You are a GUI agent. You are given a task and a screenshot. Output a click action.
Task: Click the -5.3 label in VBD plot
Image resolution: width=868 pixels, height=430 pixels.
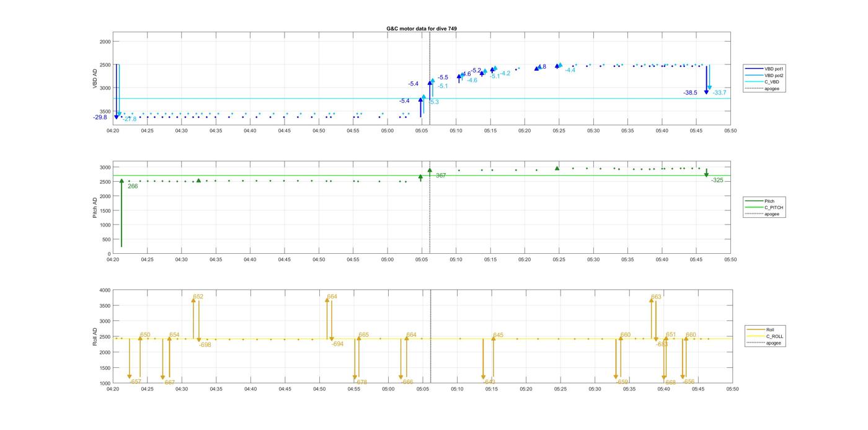pyautogui.click(x=433, y=102)
